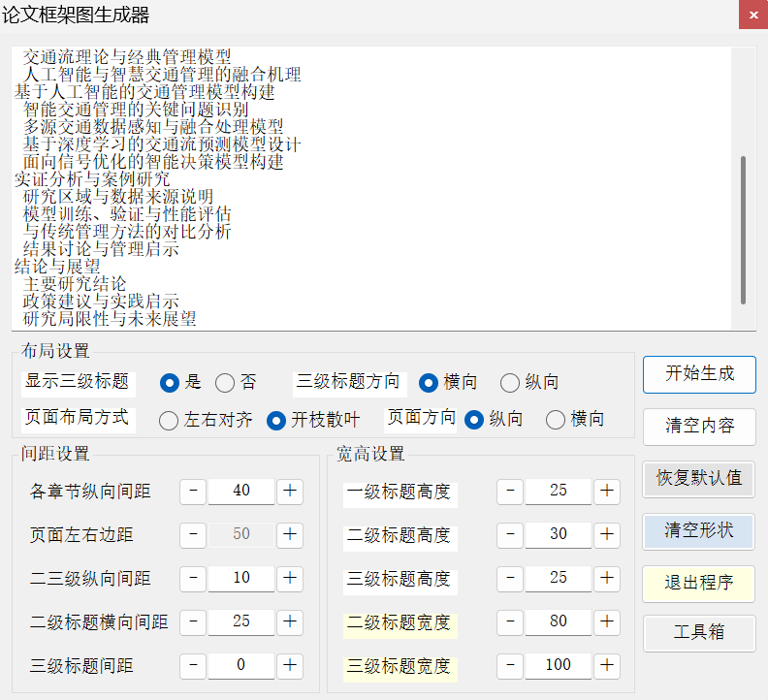768x700 pixels.
Task: Decrease 各章节纵向间距 with minus button
Action: pos(193,491)
